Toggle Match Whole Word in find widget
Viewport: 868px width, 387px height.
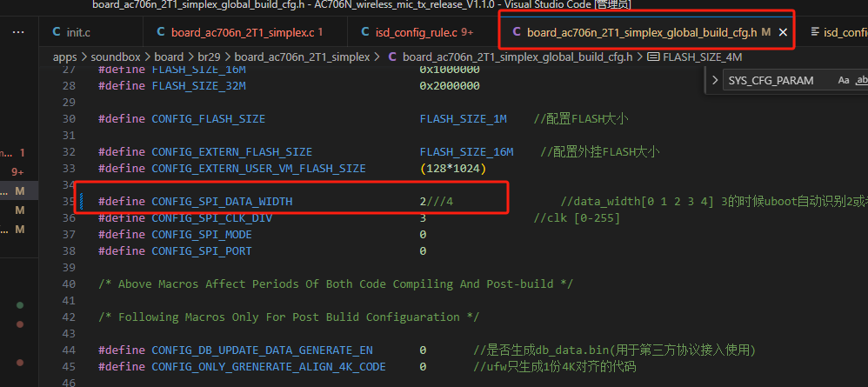click(x=861, y=81)
